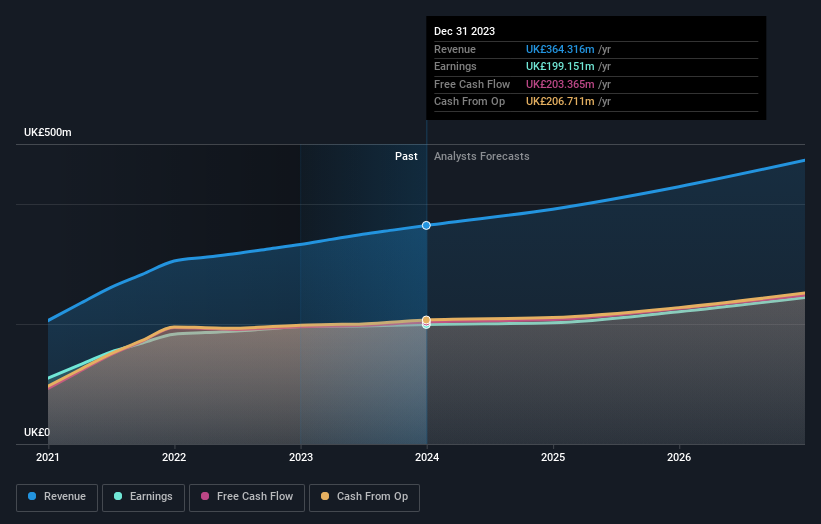Click the 2024 axis label
The image size is (821, 524).
click(x=427, y=457)
